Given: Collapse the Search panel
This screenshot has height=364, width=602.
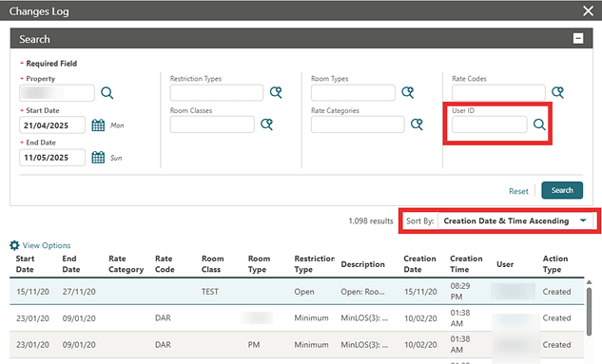Looking at the screenshot, I should click(x=578, y=38).
